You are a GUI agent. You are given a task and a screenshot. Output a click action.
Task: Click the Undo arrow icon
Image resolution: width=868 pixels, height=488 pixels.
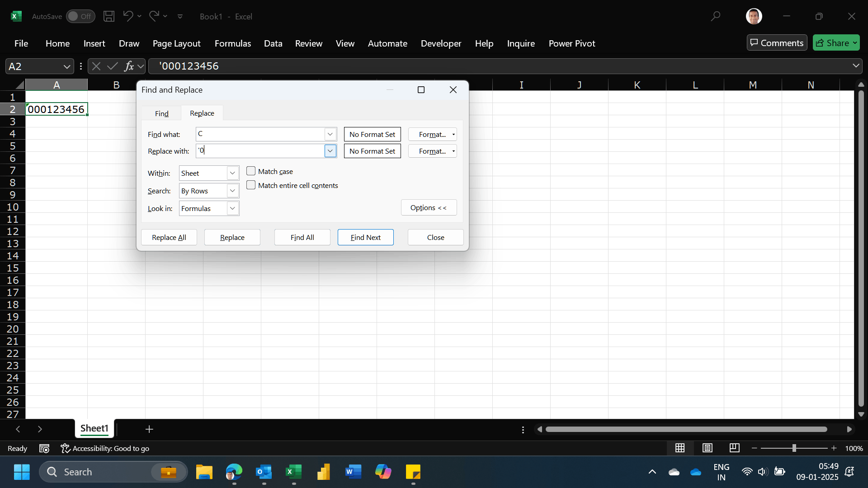click(x=128, y=16)
